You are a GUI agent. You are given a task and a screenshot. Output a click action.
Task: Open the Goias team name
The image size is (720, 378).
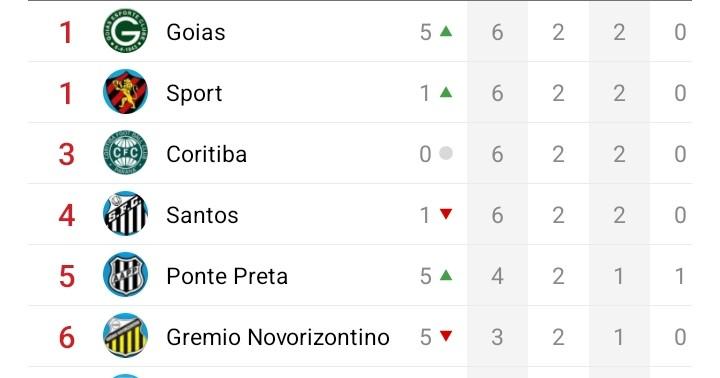196,33
